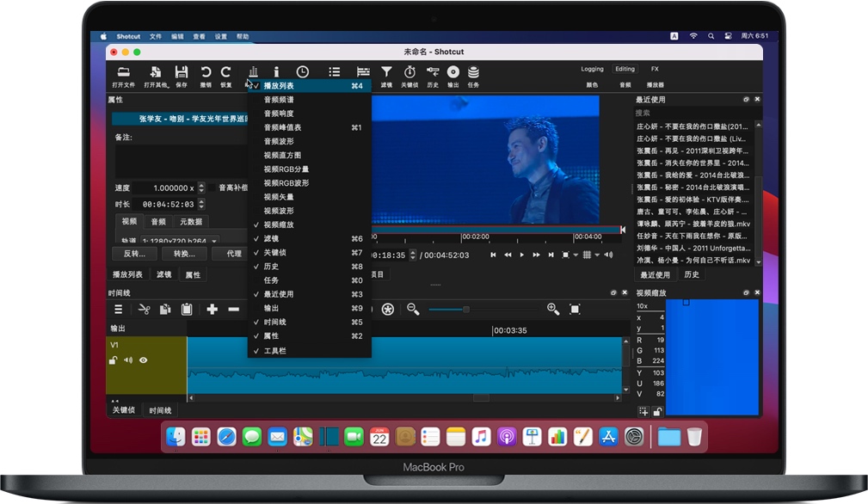Click the 输出 (Export) toolbar icon
Screen dimensions: 868x504
pyautogui.click(x=452, y=72)
